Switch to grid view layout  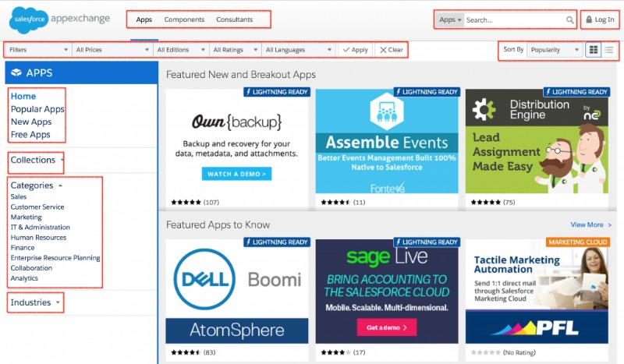(x=594, y=50)
